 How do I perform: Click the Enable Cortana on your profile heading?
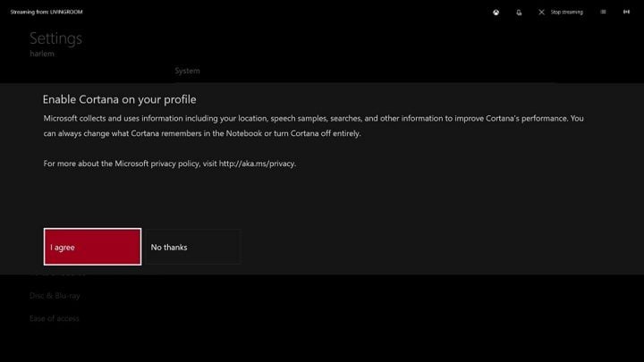pos(119,99)
